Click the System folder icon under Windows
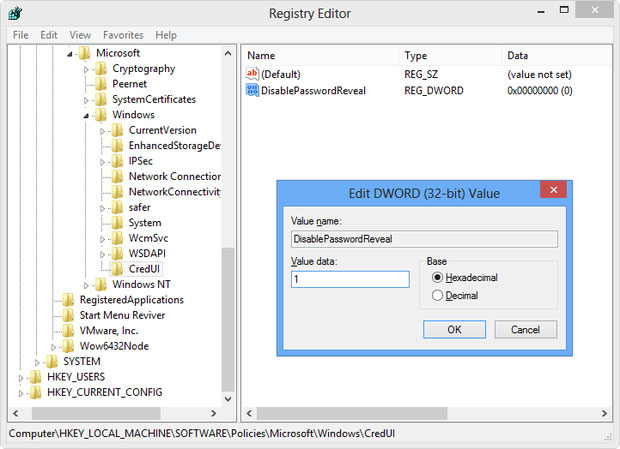Screen dimensions: 620x449 tap(117, 223)
